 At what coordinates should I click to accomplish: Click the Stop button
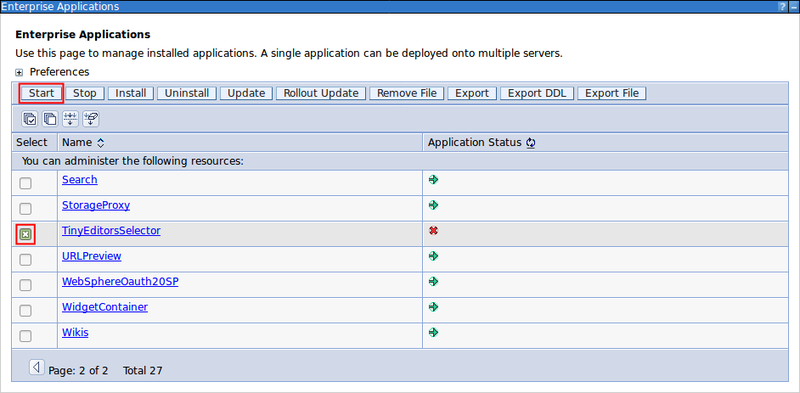(x=85, y=93)
